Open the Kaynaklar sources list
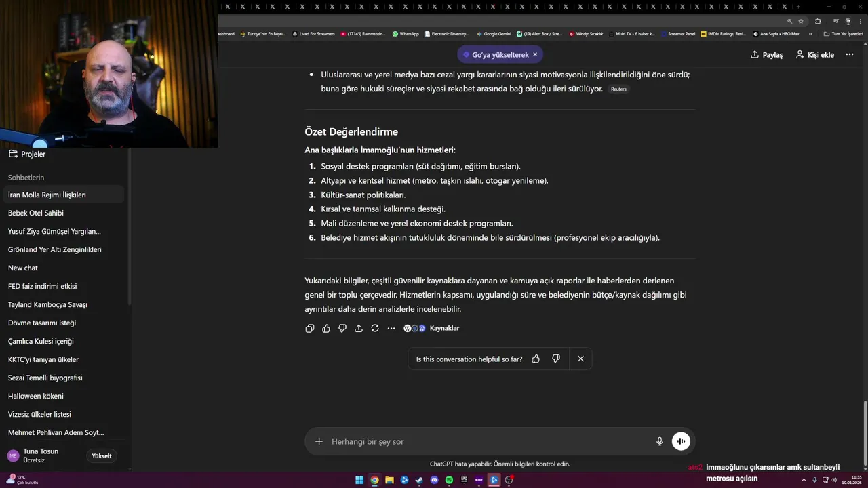This screenshot has width=868, height=488. [x=431, y=328]
